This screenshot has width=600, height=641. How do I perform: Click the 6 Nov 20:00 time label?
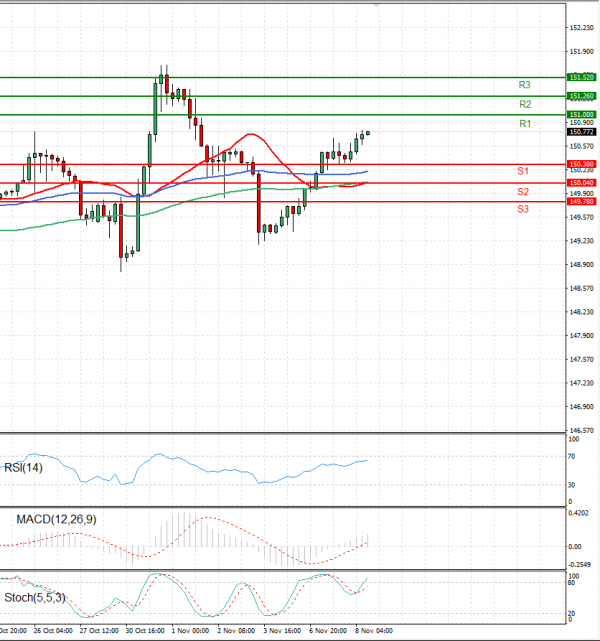[328, 631]
